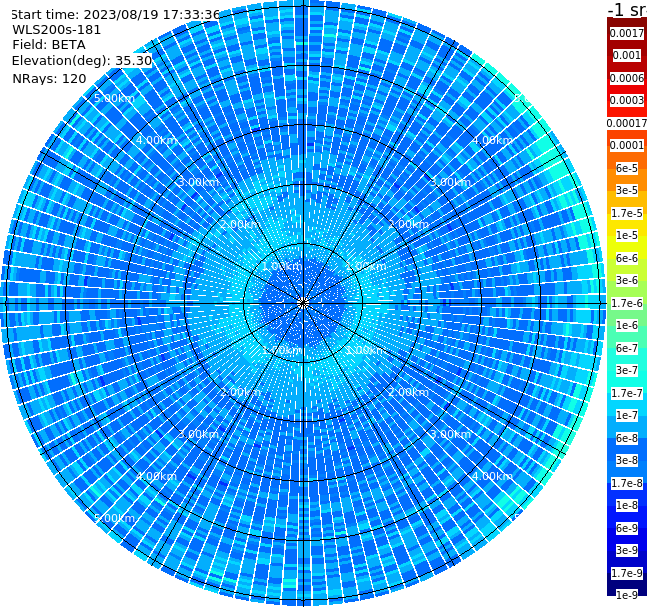Select the 1e-9 colorbar bottom label
The height and width of the screenshot is (607, 647).
tap(627, 595)
